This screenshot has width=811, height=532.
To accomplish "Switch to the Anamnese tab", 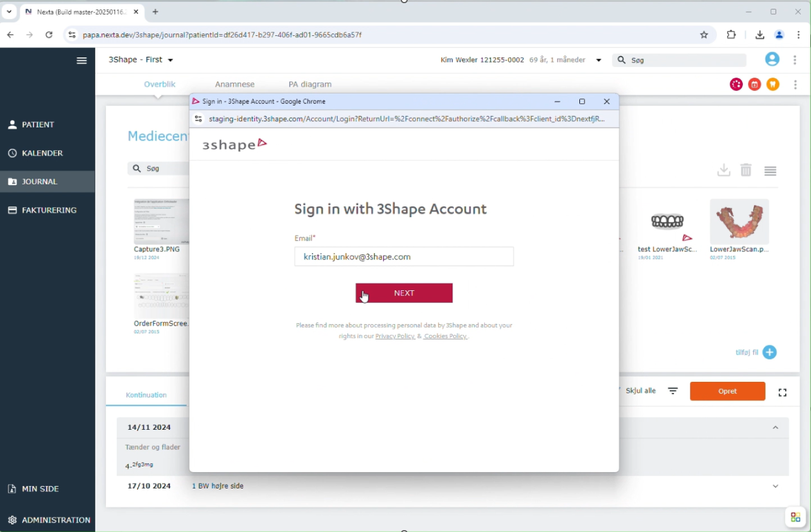I will tap(235, 84).
